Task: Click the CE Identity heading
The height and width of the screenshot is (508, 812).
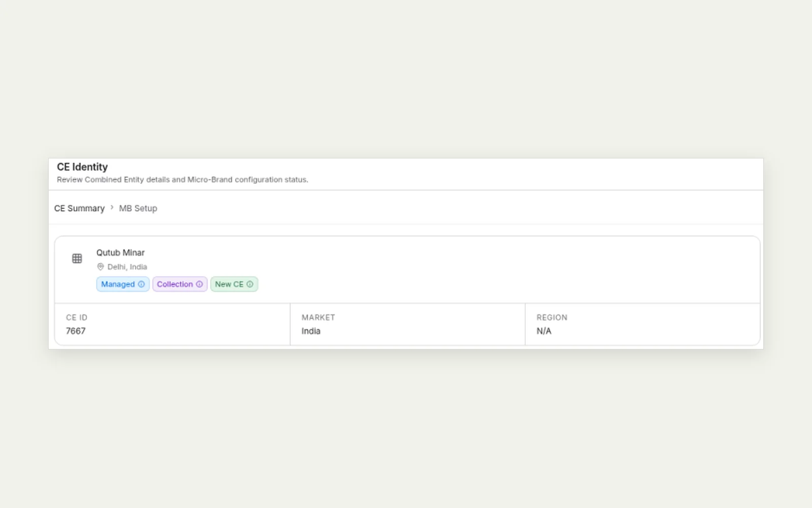Action: [x=82, y=167]
